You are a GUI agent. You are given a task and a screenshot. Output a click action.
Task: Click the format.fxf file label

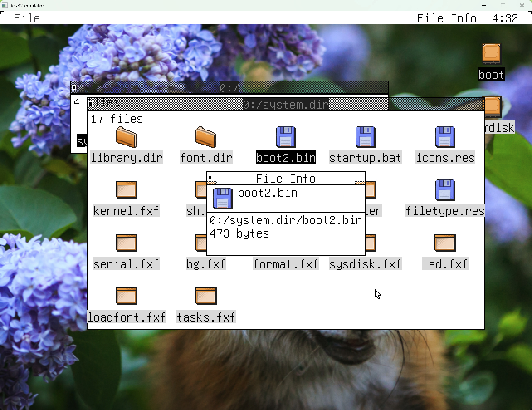286,264
